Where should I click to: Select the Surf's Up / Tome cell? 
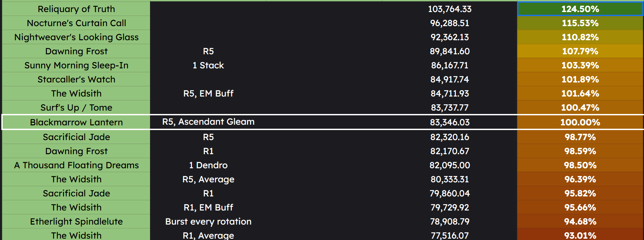(x=76, y=108)
